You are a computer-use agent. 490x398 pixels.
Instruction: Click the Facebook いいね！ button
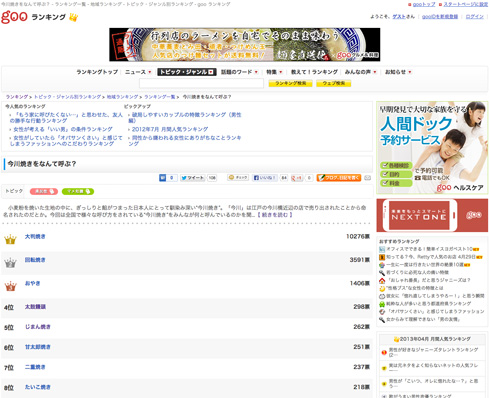pos(265,178)
